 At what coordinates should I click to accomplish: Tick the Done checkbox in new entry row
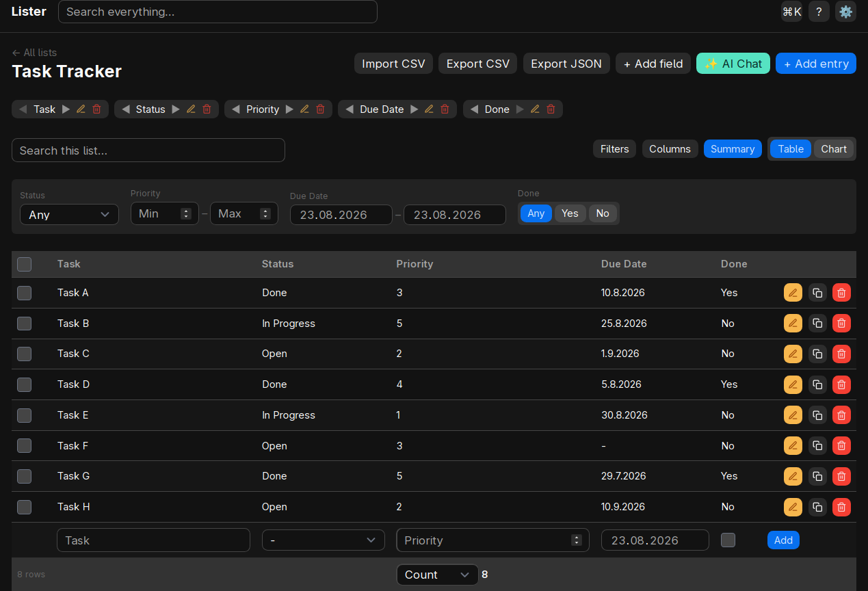point(728,540)
